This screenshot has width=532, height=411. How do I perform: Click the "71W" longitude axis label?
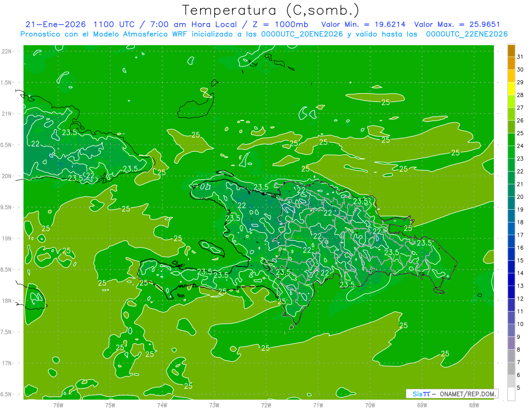coord(318,405)
